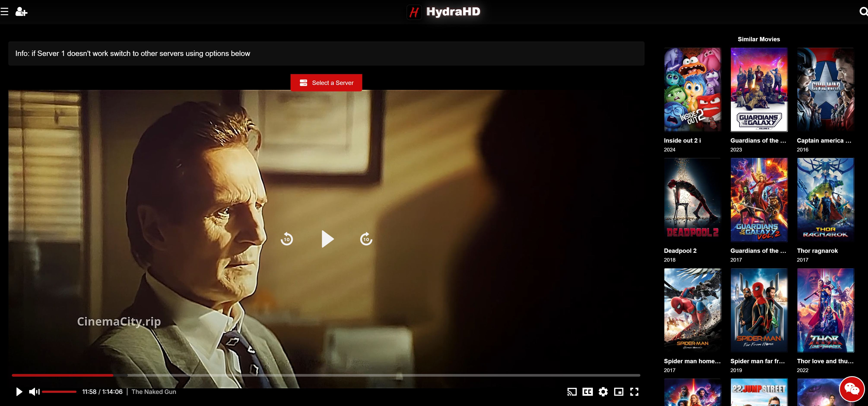Viewport: 868px width, 406px height.
Task: Open the Guardians of the Galaxy 2023 poster
Action: point(759,89)
